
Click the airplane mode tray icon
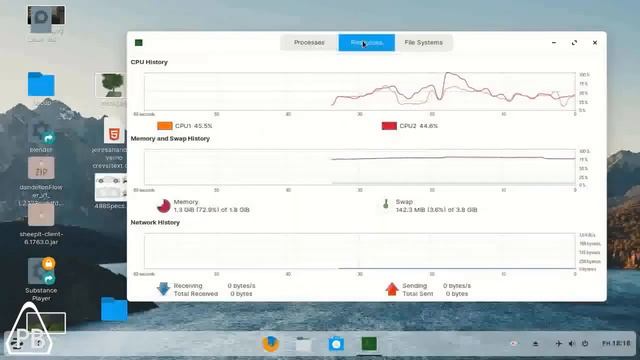coord(559,344)
